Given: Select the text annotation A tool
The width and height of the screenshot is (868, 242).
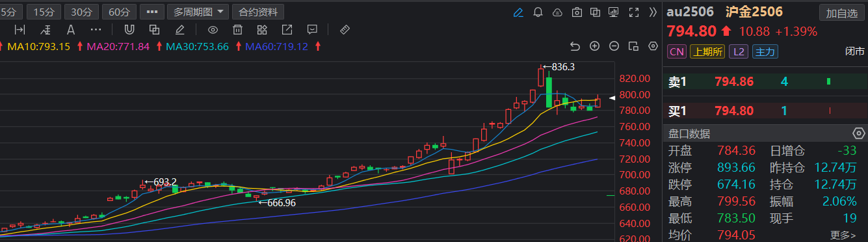Looking at the screenshot, I should click(70, 29).
